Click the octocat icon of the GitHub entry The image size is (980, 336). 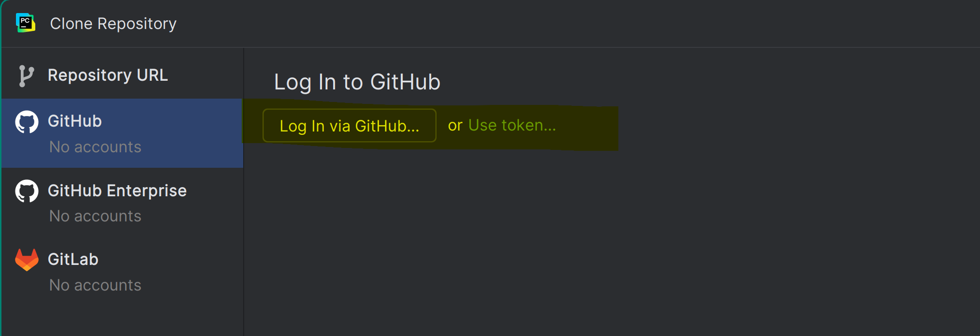(x=27, y=122)
